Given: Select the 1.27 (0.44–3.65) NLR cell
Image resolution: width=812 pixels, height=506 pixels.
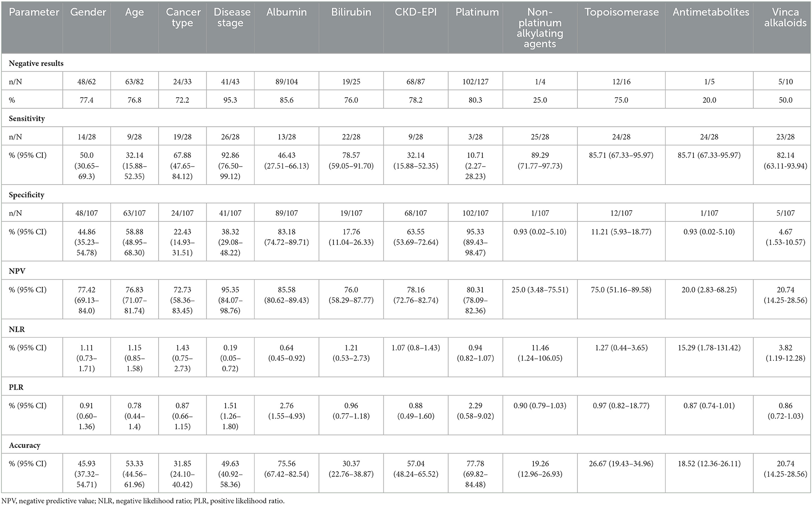Looking at the screenshot, I should tap(621, 357).
